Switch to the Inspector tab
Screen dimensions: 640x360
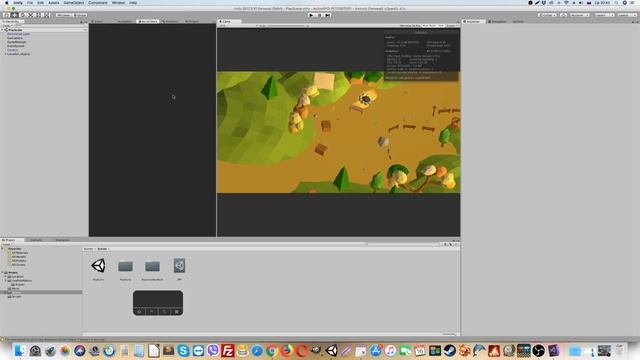tap(473, 21)
